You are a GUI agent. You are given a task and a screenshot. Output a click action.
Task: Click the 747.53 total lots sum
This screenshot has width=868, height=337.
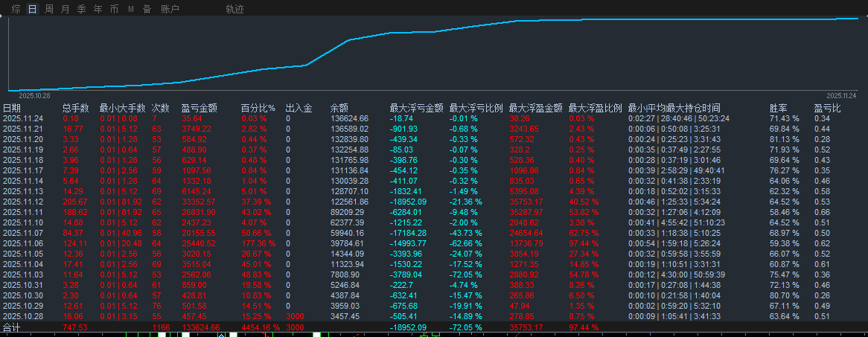coord(75,327)
